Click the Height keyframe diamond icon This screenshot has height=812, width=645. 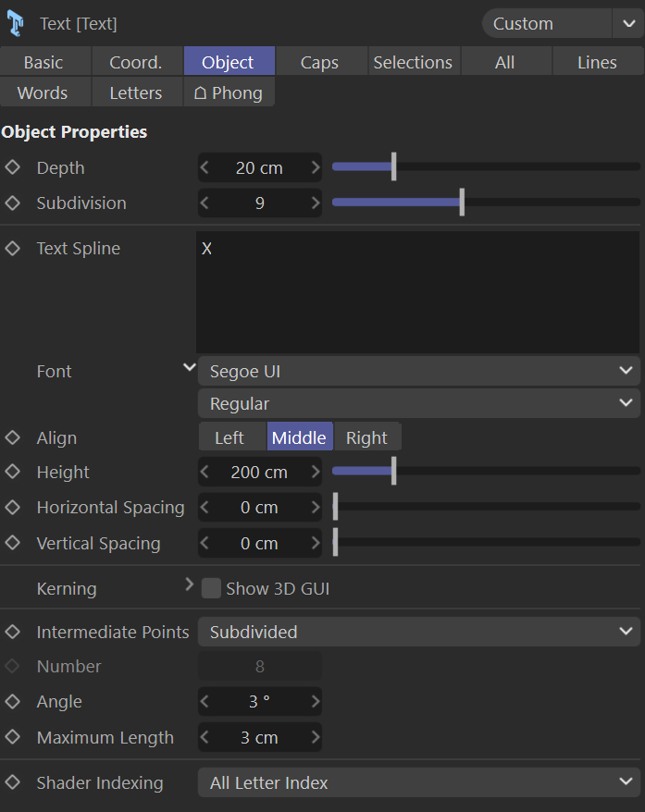point(13,472)
